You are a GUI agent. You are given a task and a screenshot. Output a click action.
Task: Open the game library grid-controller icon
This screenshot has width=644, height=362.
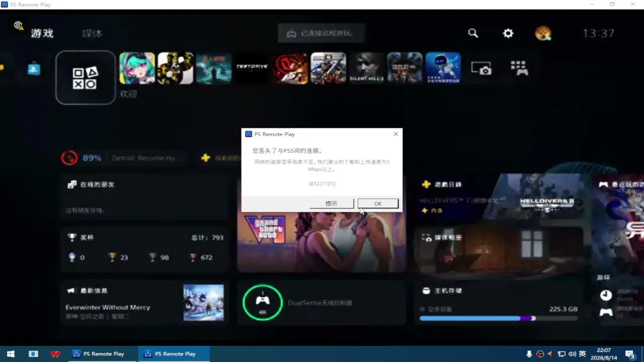coord(519,68)
